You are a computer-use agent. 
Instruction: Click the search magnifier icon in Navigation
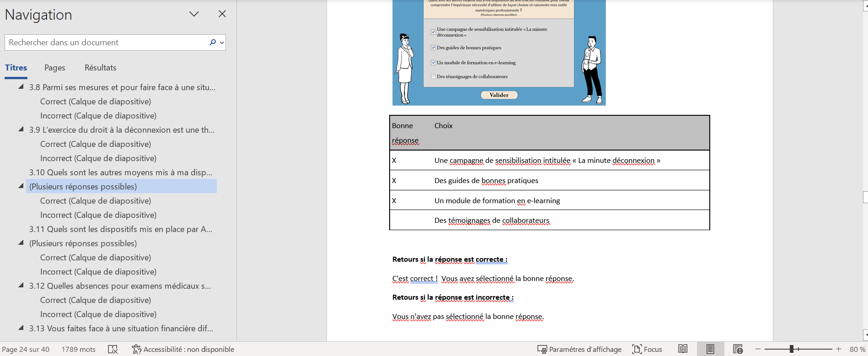[212, 43]
